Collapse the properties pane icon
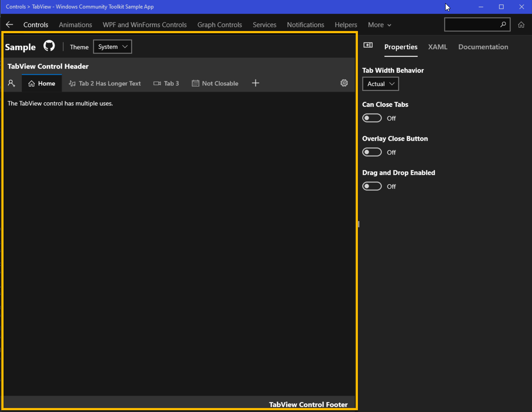The image size is (532, 412). pos(368,45)
